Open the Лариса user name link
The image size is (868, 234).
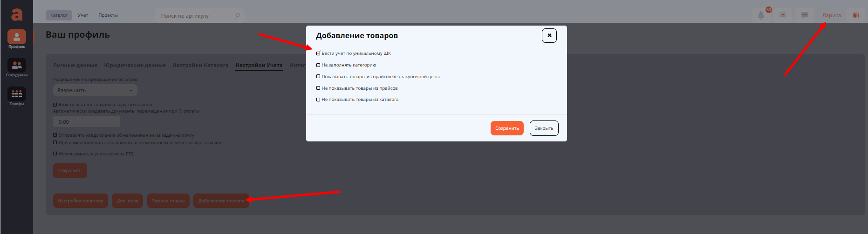[831, 15]
